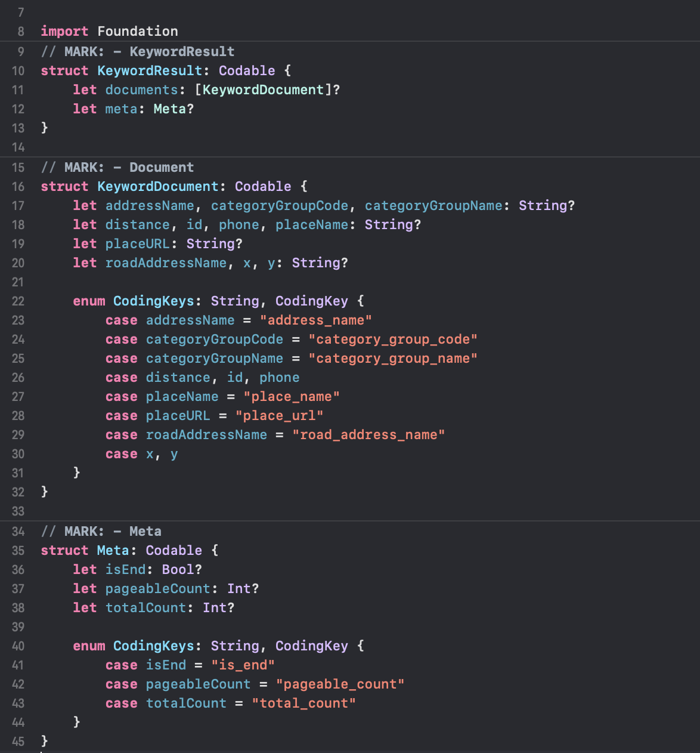Click "totalCount" in the let statement on line 38
The height and width of the screenshot is (753, 700).
click(x=146, y=607)
